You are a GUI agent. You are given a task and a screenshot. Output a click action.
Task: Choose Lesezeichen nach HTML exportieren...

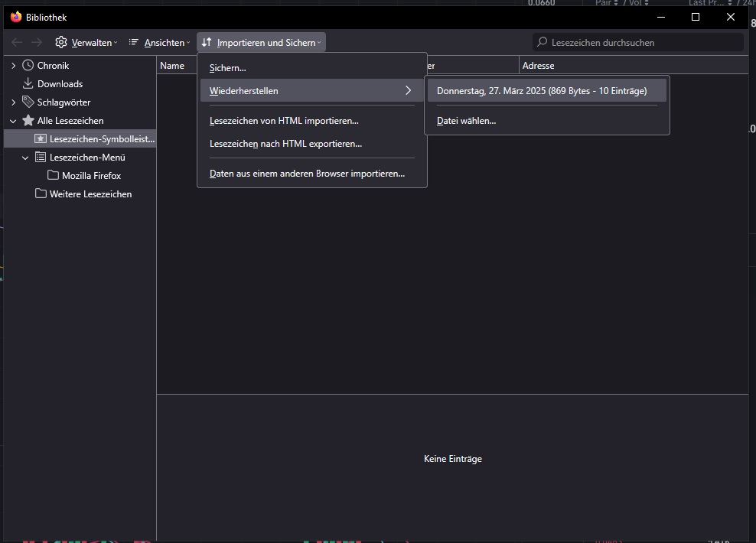tap(312, 144)
